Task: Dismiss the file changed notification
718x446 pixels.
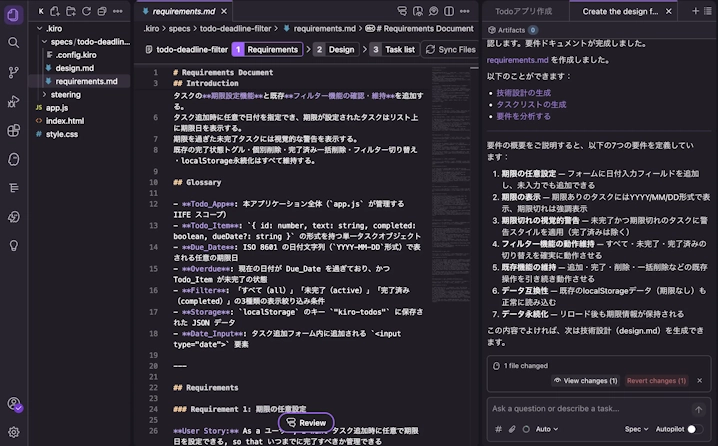Action: click(699, 381)
